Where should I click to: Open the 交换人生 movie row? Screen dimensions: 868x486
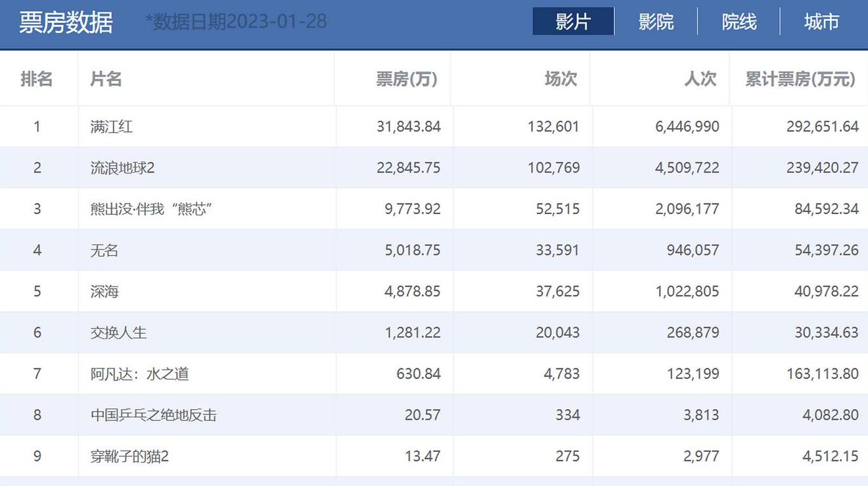pos(118,333)
